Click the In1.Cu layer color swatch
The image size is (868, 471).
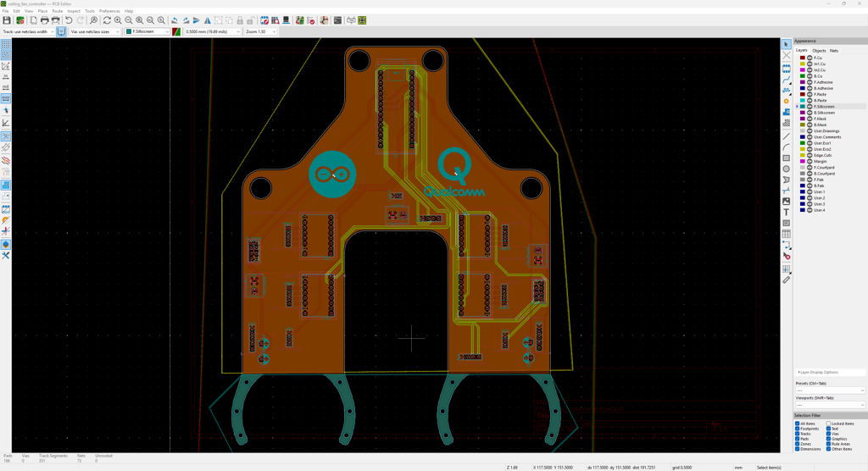coord(802,64)
